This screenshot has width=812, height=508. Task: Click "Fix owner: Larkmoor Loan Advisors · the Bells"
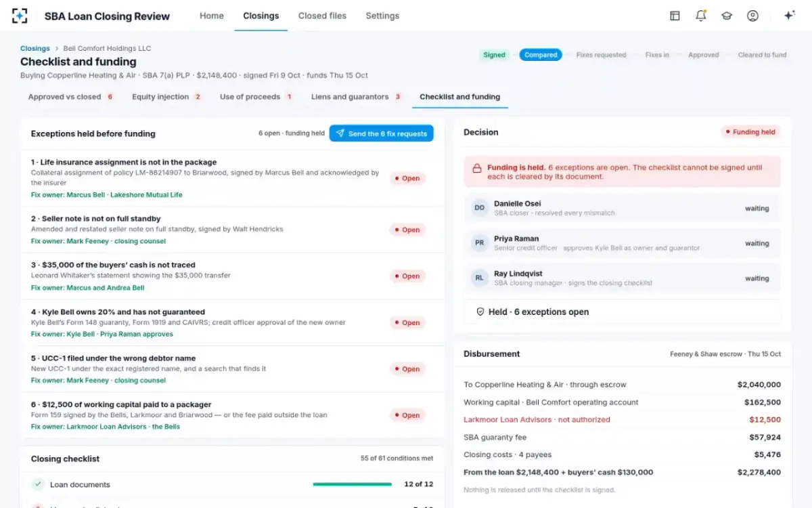(106, 427)
